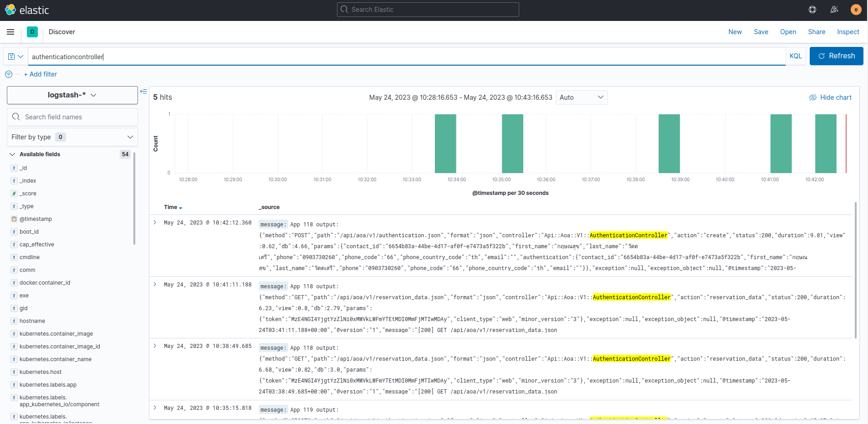Open the hamburger navigation menu
The width and height of the screenshot is (868, 424).
[x=10, y=32]
